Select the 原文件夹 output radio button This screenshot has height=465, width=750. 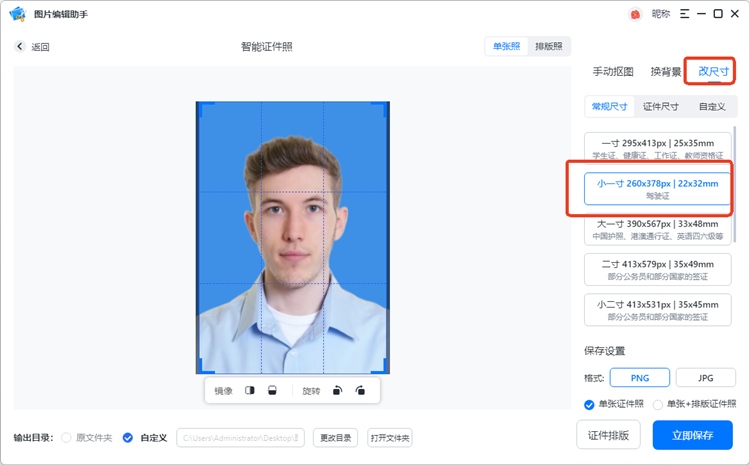point(67,437)
